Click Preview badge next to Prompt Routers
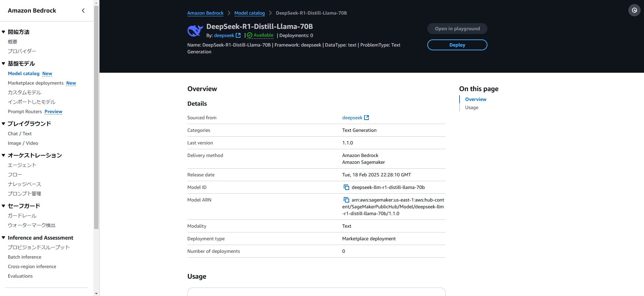Image resolution: width=644 pixels, height=296 pixels. (x=53, y=111)
